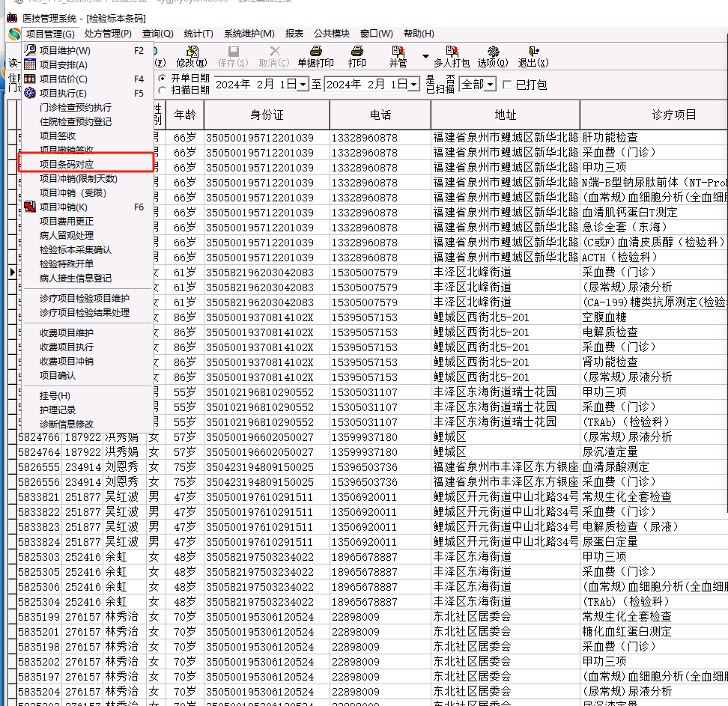Open the 系统维护(M) menu

249,34
